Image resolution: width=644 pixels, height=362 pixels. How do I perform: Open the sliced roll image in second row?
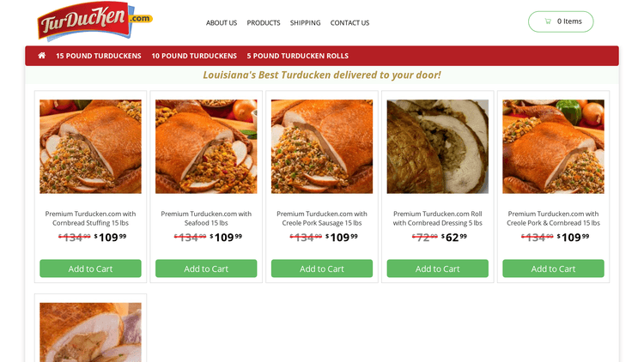click(x=90, y=333)
